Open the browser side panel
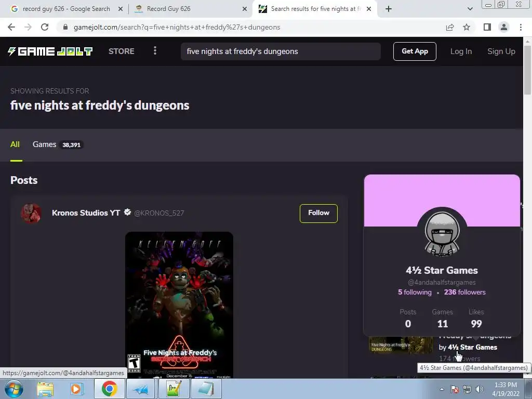The height and width of the screenshot is (399, 532). tap(487, 27)
